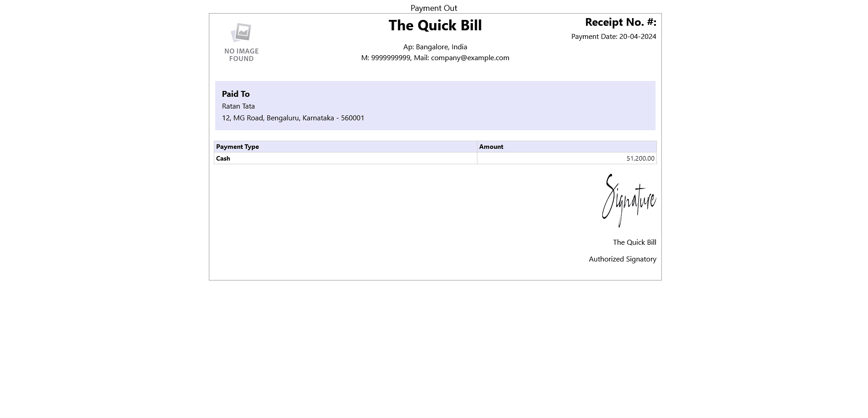Click the payee name Ratan Tata
The width and height of the screenshot is (868, 418).
[238, 106]
